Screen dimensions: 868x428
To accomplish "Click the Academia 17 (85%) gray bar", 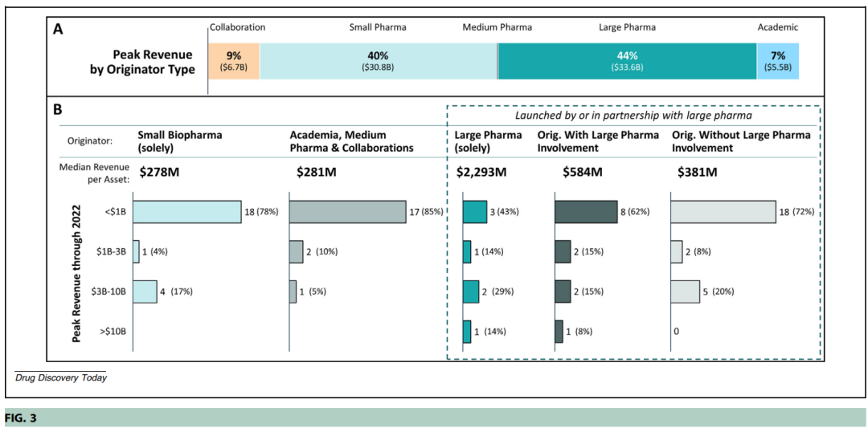I will 347,212.
